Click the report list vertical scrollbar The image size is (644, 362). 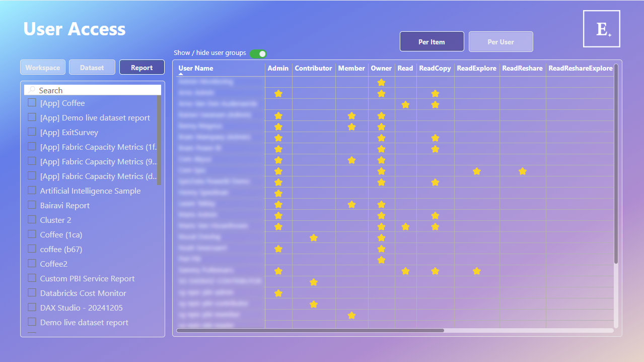tap(159, 140)
